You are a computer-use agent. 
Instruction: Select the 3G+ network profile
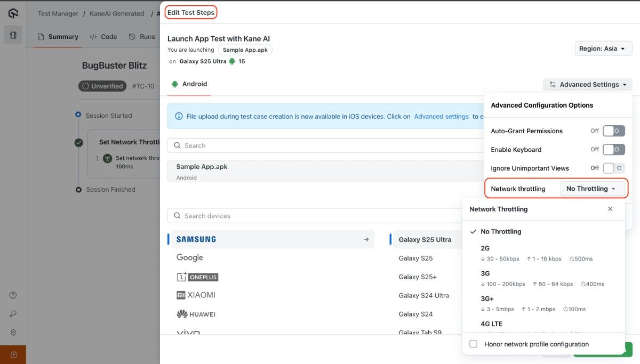pos(543,303)
